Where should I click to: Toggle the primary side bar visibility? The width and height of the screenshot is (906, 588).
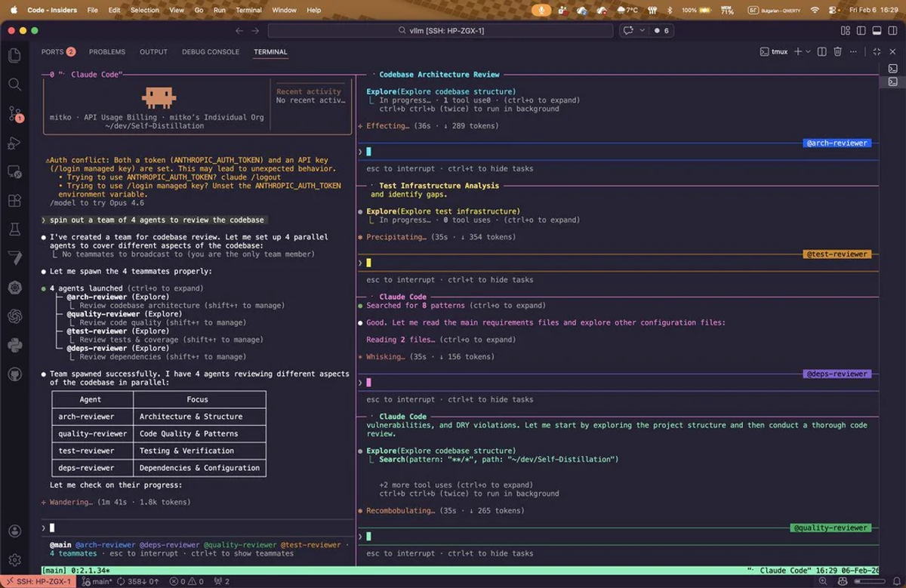click(x=861, y=31)
